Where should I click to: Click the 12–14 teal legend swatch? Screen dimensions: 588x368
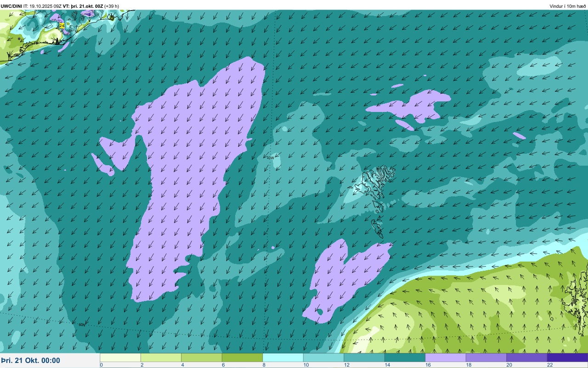pyautogui.click(x=364, y=357)
